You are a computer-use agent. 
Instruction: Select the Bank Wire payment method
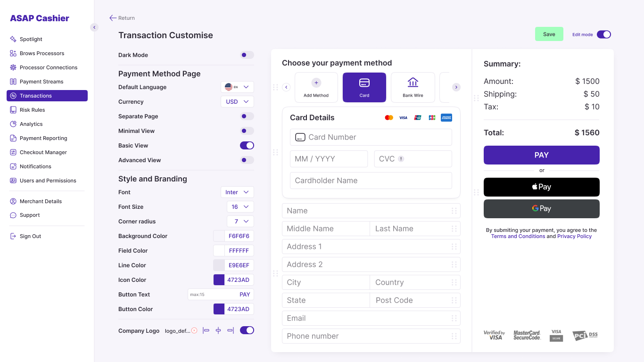pos(413,87)
